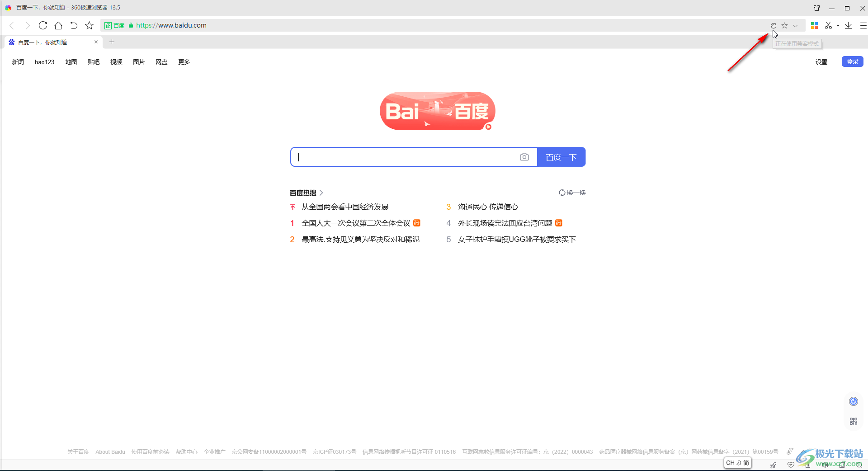Click the green 百度 site certificate badge
The image size is (868, 471).
pos(114,26)
